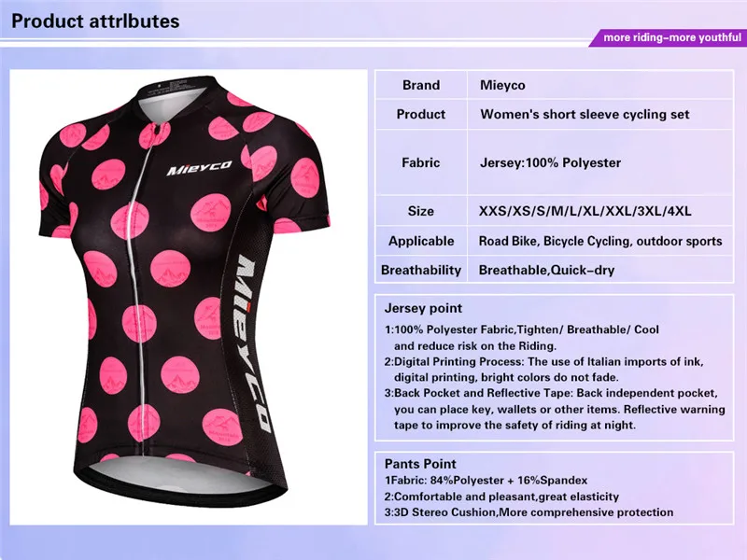Viewport: 747px width, 560px height.
Task: Click the white Mieyco chest logo
Action: point(199,168)
